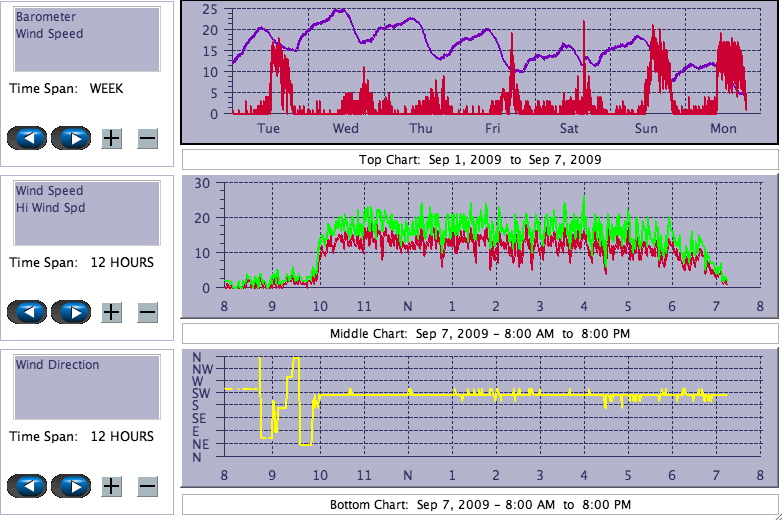The width and height of the screenshot is (782, 520).
Task: Select Wind Direction in the bottom list
Action: click(57, 365)
